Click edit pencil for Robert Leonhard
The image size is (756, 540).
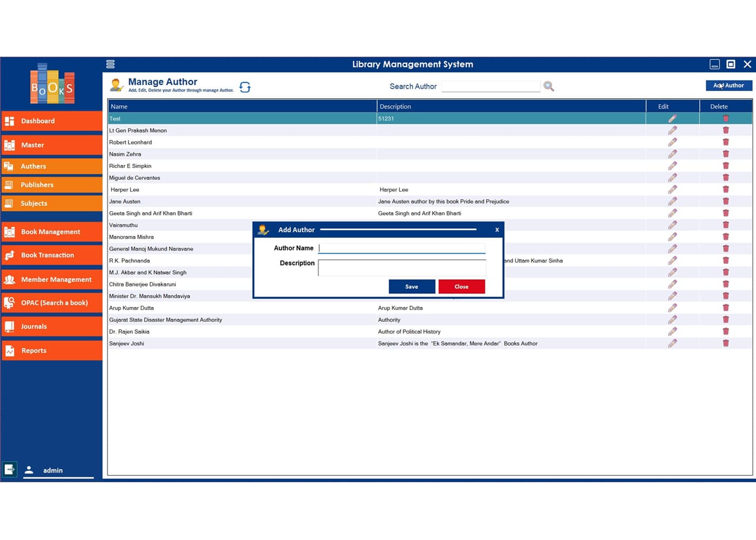click(672, 142)
